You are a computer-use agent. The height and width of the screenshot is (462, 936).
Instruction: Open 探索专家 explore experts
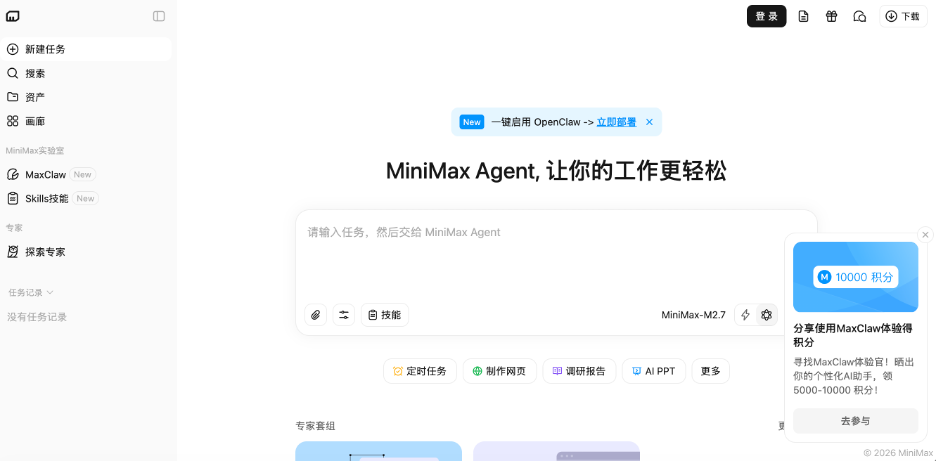(86, 252)
